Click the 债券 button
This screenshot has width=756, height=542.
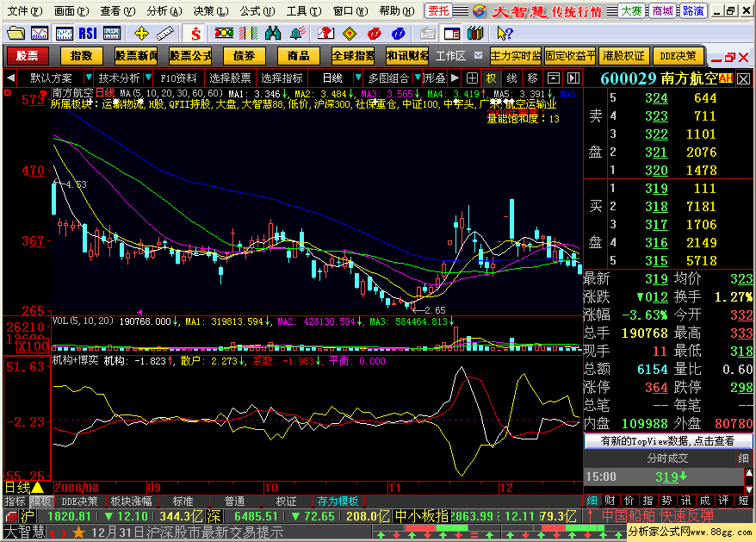click(x=245, y=56)
